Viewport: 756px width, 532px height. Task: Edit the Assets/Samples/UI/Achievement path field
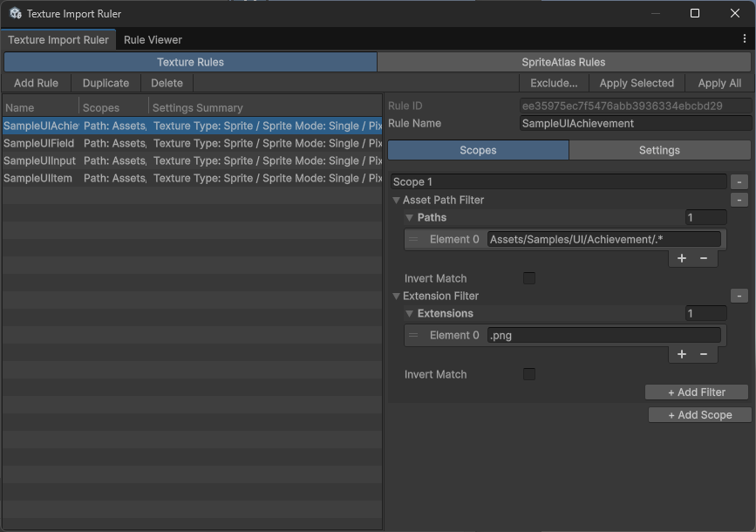[603, 239]
